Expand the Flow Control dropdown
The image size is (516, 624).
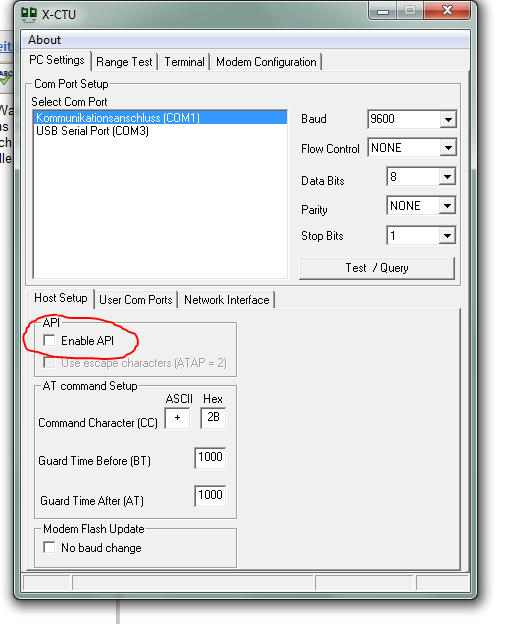pyautogui.click(x=448, y=148)
